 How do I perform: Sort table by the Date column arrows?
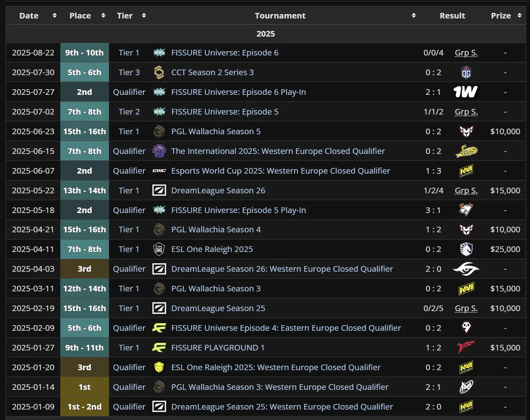pyautogui.click(x=55, y=15)
